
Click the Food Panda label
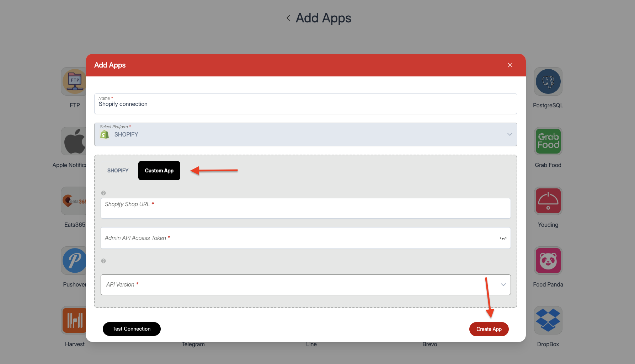[x=548, y=285]
